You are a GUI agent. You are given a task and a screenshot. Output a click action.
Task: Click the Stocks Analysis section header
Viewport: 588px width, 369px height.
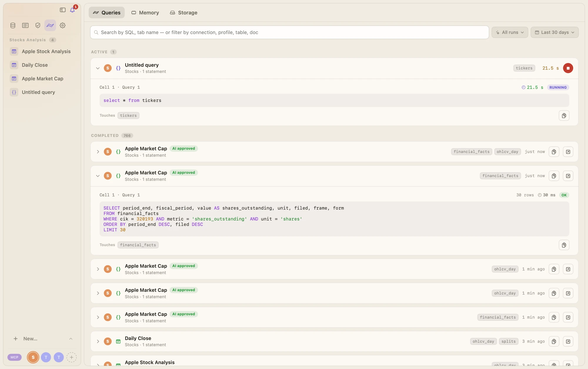coord(28,40)
